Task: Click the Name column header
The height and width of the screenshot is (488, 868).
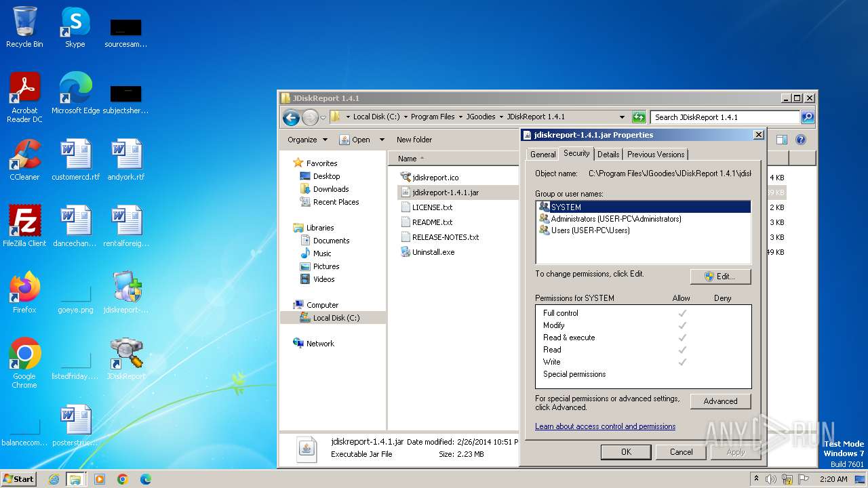Action: click(x=453, y=159)
